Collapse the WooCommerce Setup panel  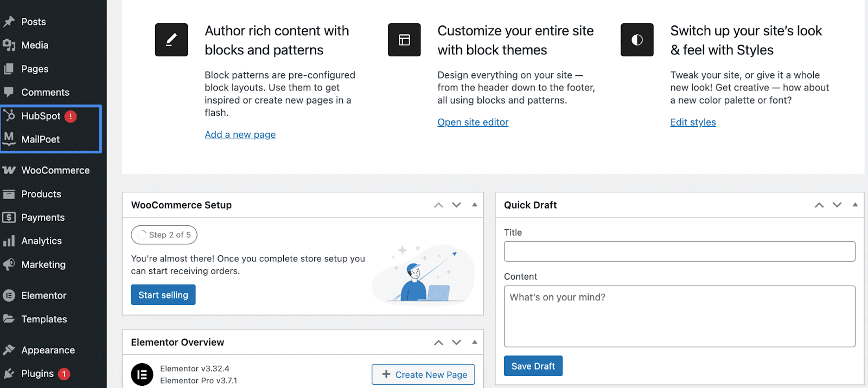click(475, 205)
